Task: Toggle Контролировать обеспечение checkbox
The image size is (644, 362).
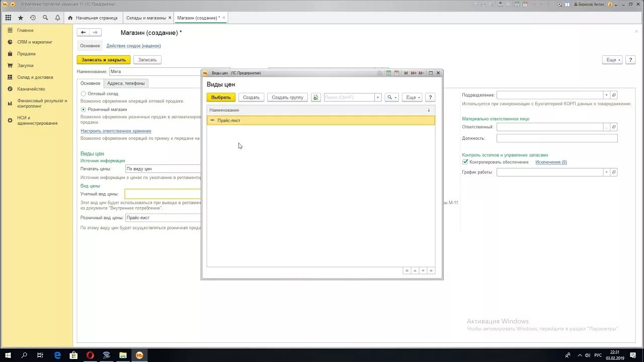Action: pos(465,162)
